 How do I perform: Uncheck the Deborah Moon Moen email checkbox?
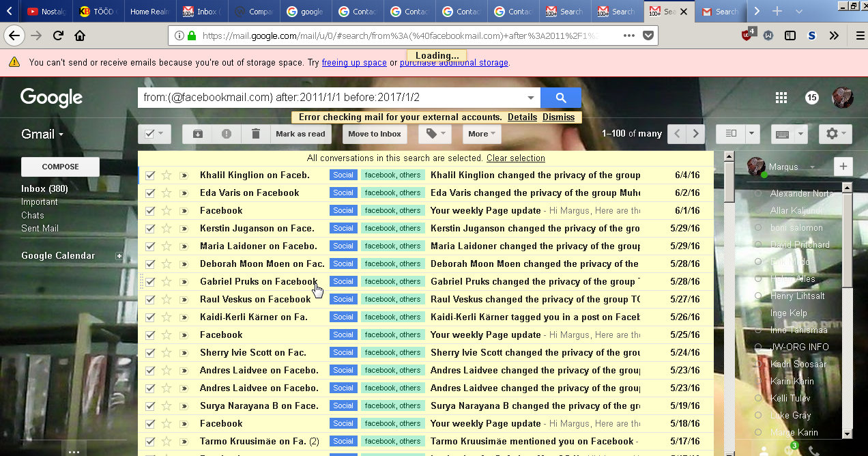click(150, 263)
